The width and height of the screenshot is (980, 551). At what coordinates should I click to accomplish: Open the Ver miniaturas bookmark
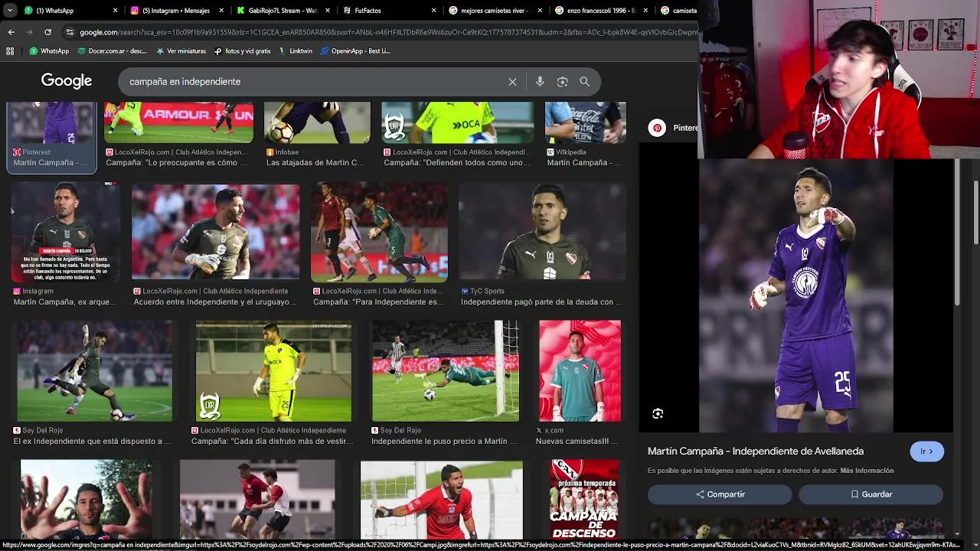click(181, 51)
